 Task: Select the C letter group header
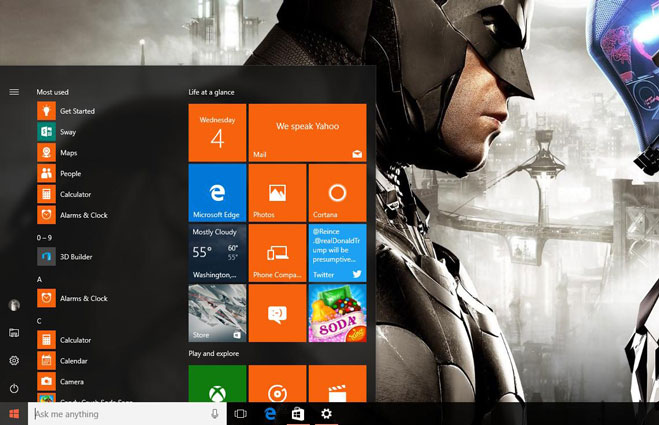click(x=39, y=321)
